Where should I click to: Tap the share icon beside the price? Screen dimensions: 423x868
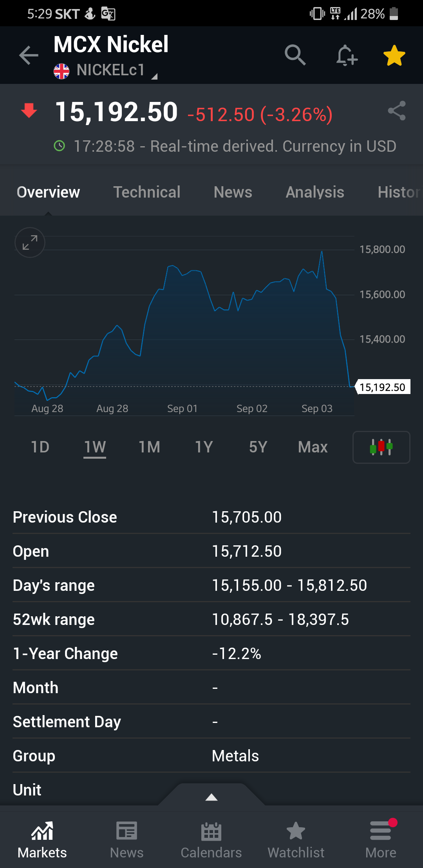click(x=396, y=111)
